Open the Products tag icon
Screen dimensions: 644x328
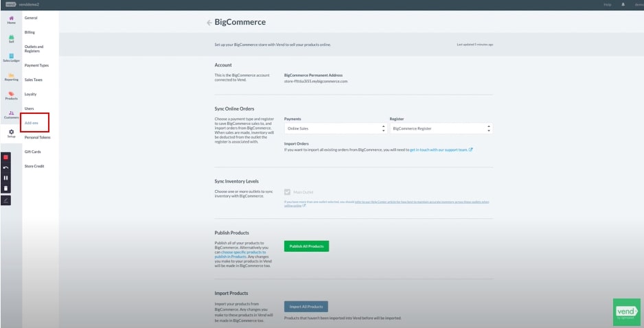point(11,95)
